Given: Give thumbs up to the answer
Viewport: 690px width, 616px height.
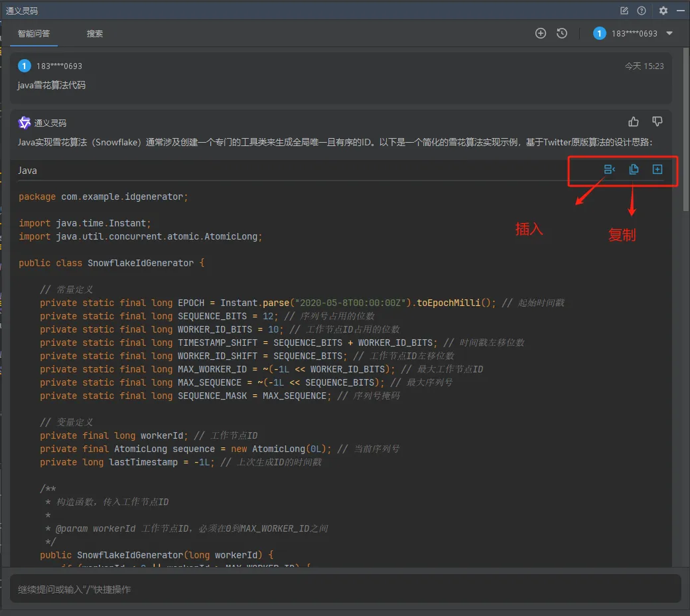Looking at the screenshot, I should [633, 122].
